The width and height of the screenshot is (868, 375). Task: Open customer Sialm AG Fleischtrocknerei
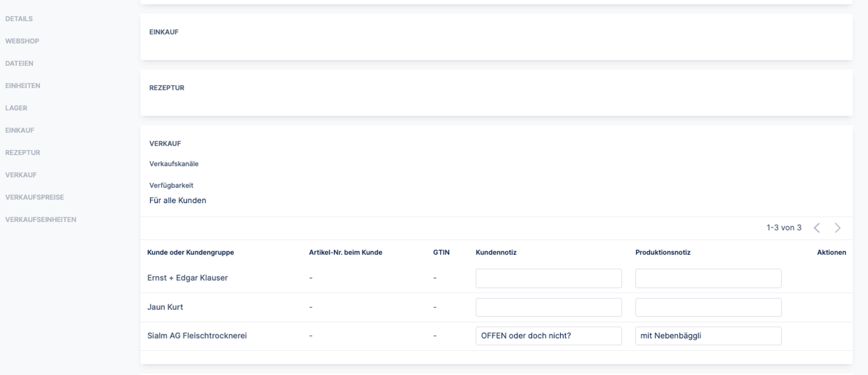coord(197,336)
